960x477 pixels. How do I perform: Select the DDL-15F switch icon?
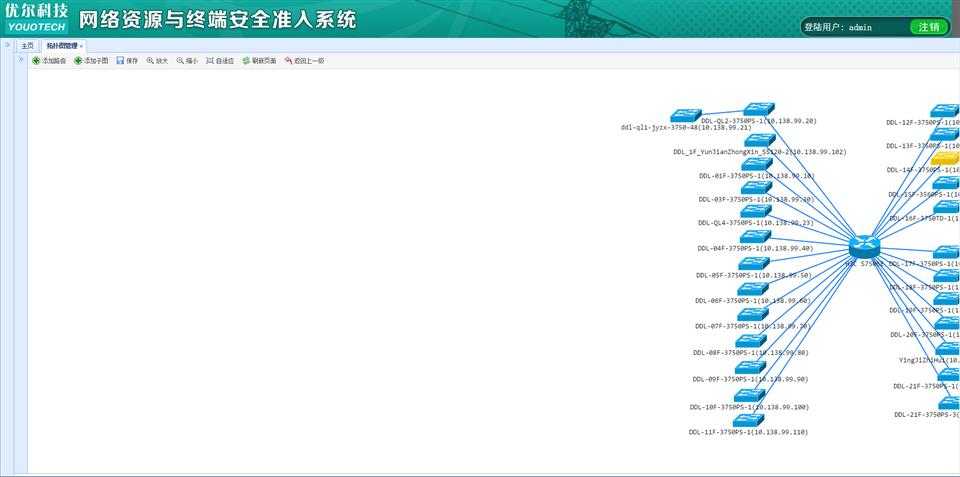click(x=947, y=182)
